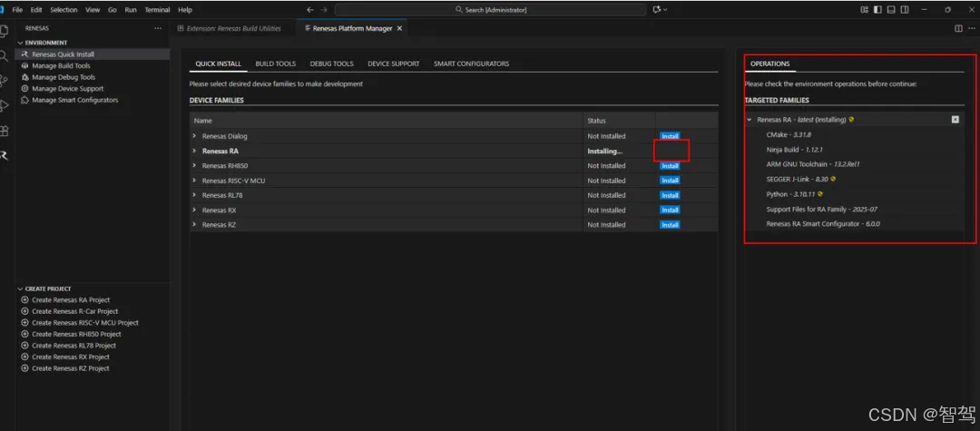This screenshot has height=431, width=980.
Task: Close the Renesas Platform Manager tab
Action: [x=399, y=28]
